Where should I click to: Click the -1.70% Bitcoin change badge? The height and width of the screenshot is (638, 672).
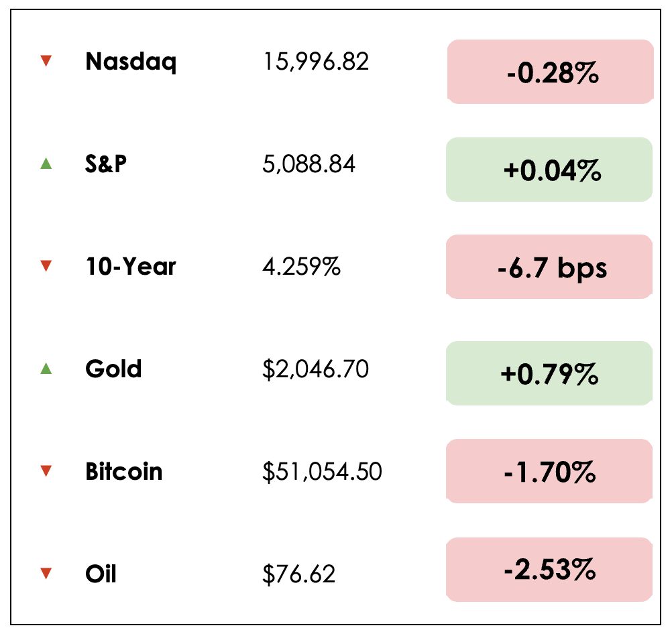click(x=550, y=472)
